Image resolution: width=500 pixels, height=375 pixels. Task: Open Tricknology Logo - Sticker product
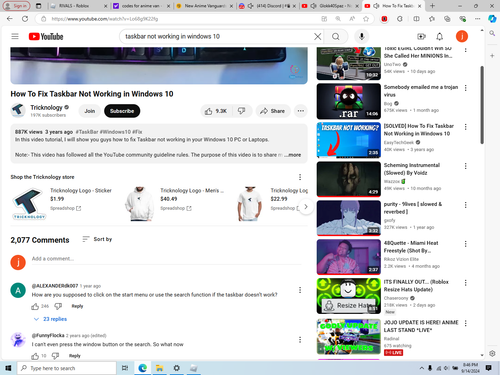tap(81, 190)
